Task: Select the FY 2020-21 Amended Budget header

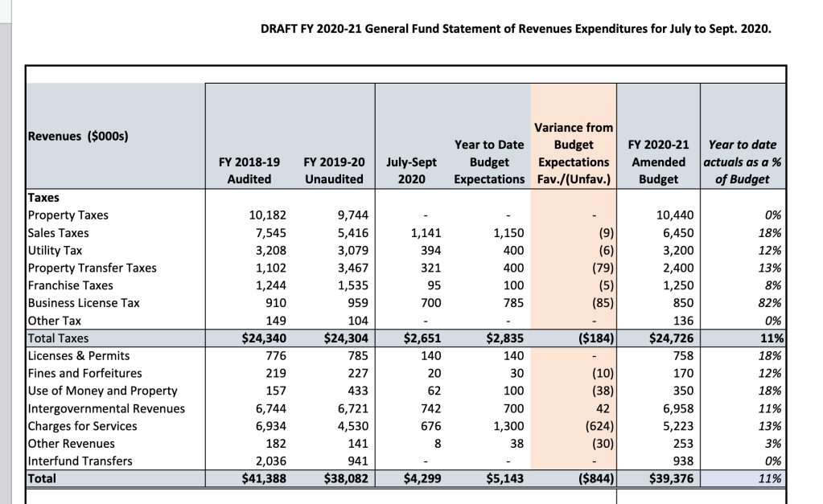Action: point(658,162)
